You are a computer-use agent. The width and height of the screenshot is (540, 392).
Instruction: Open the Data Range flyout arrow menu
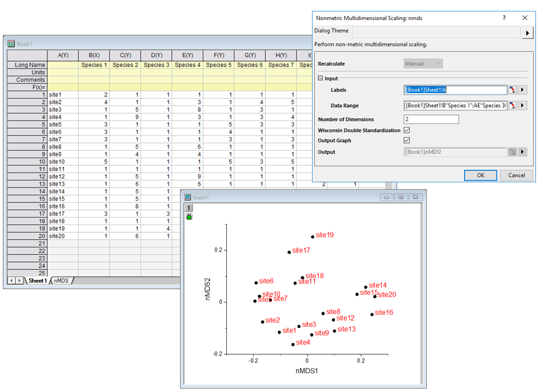[522, 106]
